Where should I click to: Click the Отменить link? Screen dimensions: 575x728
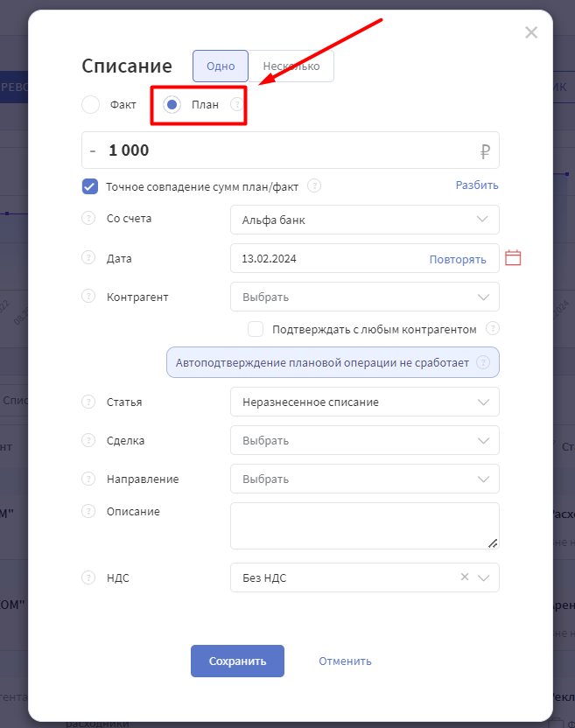tap(345, 661)
